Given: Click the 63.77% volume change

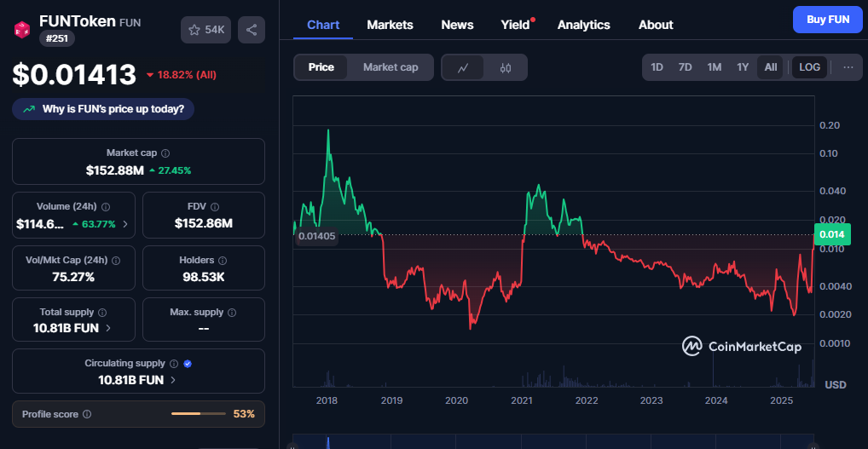Looking at the screenshot, I should point(94,224).
